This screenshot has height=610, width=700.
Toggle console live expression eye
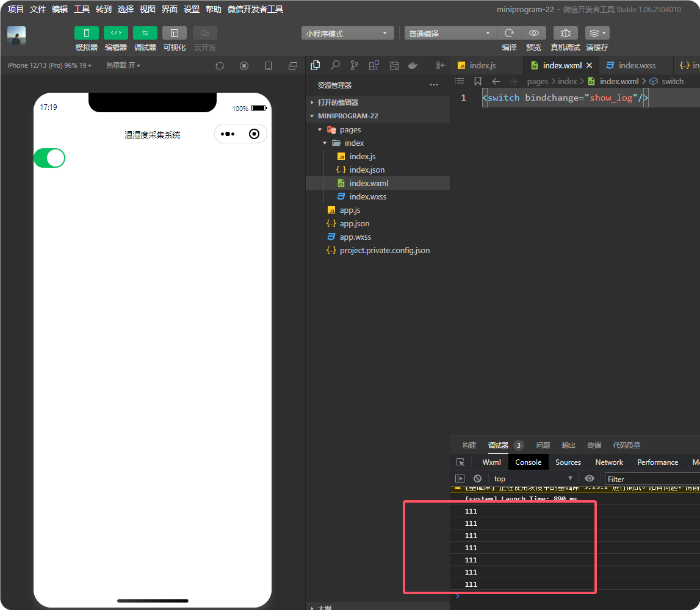click(x=589, y=479)
